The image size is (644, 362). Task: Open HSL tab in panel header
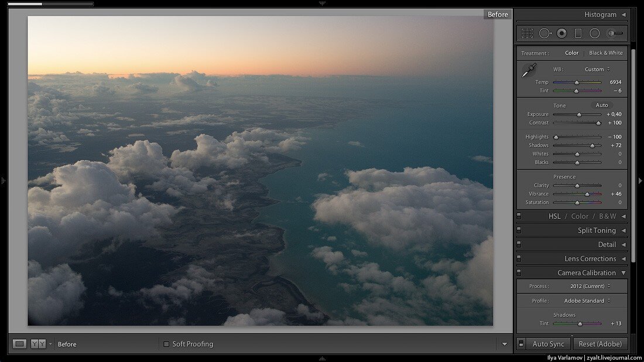[x=554, y=216]
